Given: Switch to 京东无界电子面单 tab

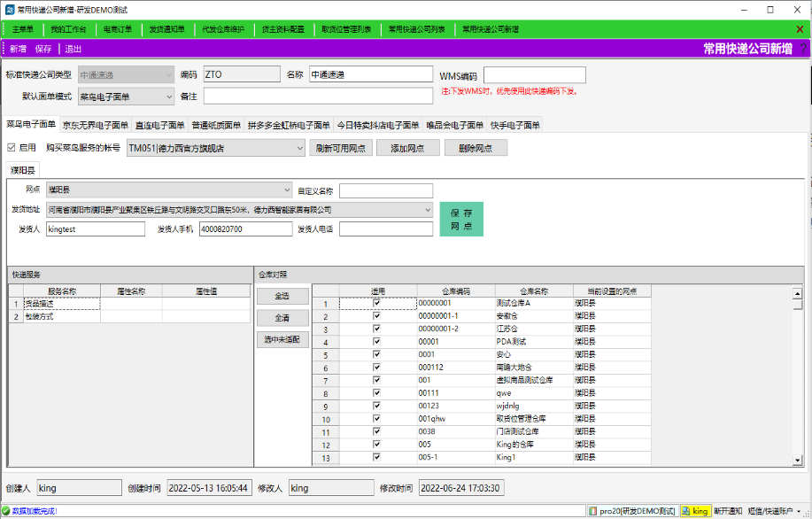Looking at the screenshot, I should click(x=96, y=125).
